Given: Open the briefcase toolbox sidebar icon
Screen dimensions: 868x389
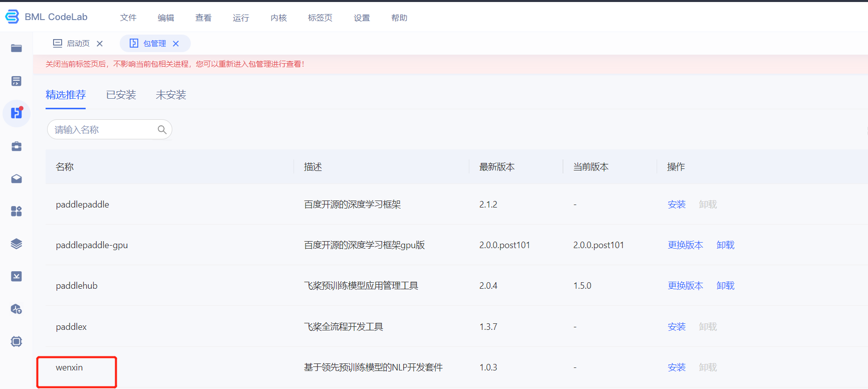Looking at the screenshot, I should [x=17, y=146].
